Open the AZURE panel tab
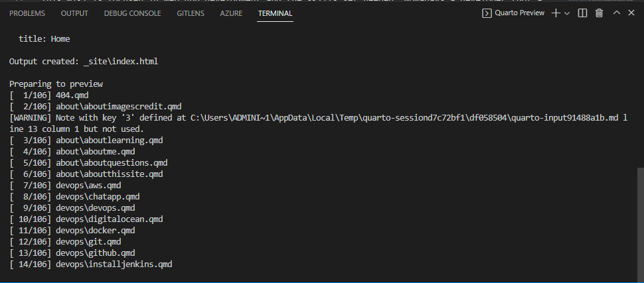Screen dimensions: 644x283 point(231,13)
